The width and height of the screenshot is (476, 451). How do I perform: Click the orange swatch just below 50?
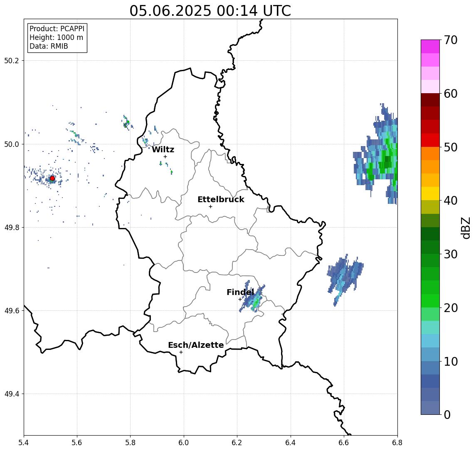(x=430, y=154)
